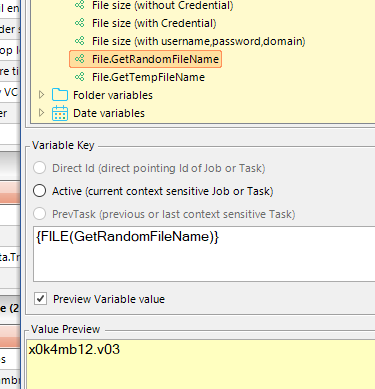Image resolution: width=375 pixels, height=389 pixels.
Task: Select File size (without Credential) entry
Action: pyautogui.click(x=163, y=5)
